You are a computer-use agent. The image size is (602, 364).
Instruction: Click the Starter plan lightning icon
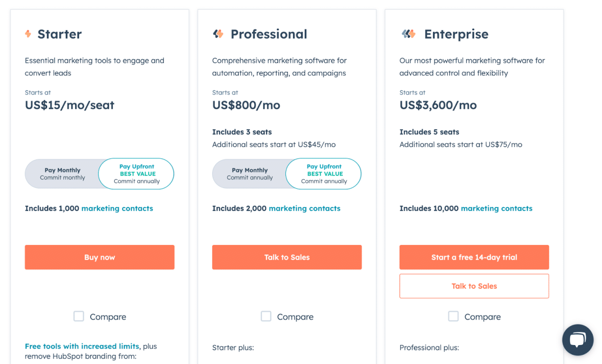click(28, 33)
